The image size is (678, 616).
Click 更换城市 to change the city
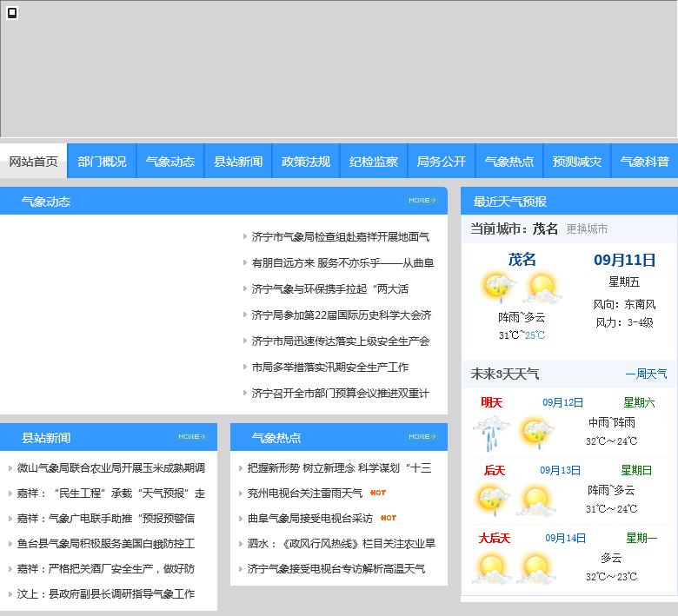click(587, 229)
